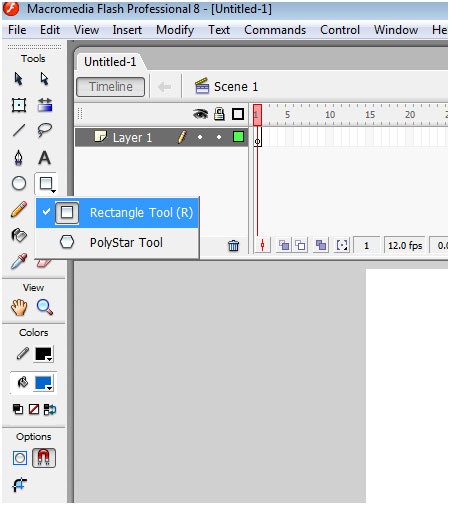The image size is (450, 505).
Task: Select the Subselection tool
Action: point(44,79)
